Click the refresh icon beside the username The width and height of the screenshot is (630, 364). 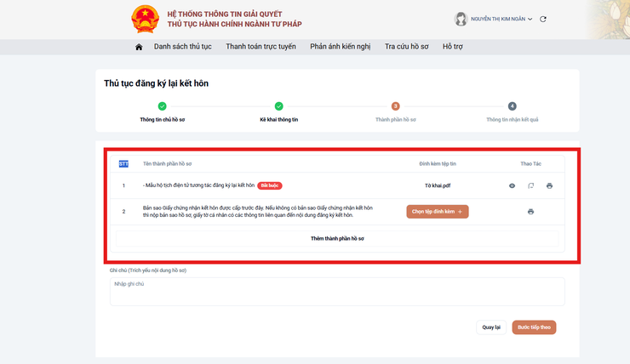(543, 19)
